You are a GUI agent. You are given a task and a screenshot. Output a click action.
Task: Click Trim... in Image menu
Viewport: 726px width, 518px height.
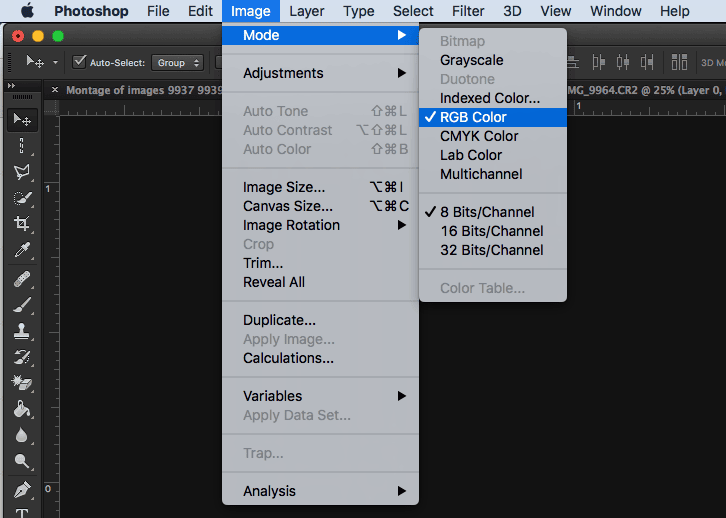(320, 263)
